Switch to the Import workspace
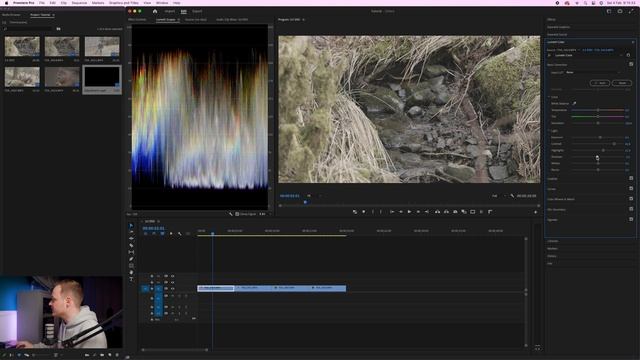The height and width of the screenshot is (360, 640). pos(169,11)
